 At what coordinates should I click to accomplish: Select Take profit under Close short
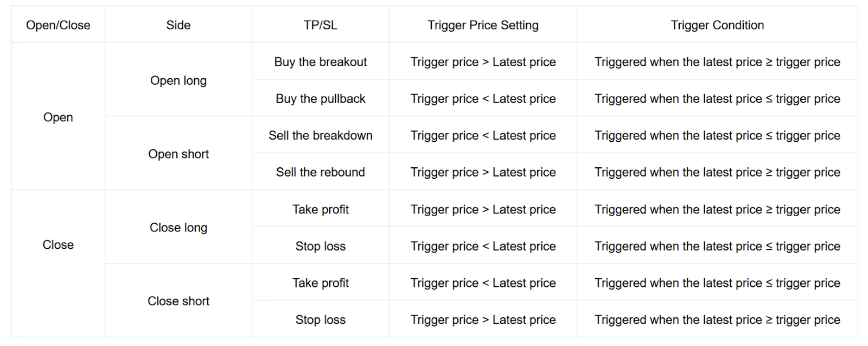click(x=321, y=283)
